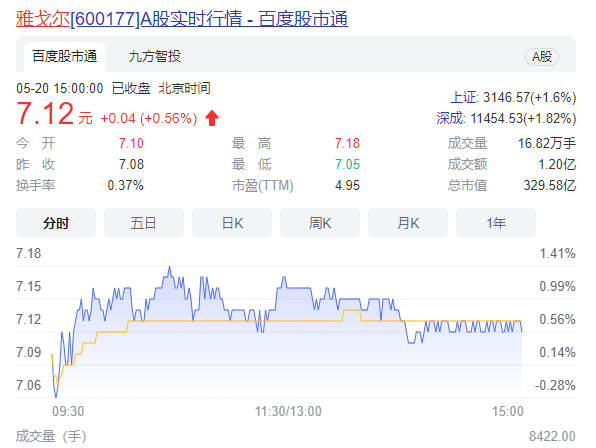Switch to the 百度股市通 tab
The image size is (596, 448).
tap(64, 57)
